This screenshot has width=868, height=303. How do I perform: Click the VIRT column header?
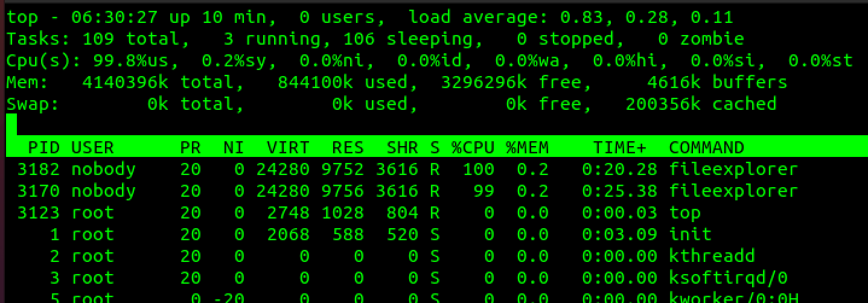pos(288,147)
